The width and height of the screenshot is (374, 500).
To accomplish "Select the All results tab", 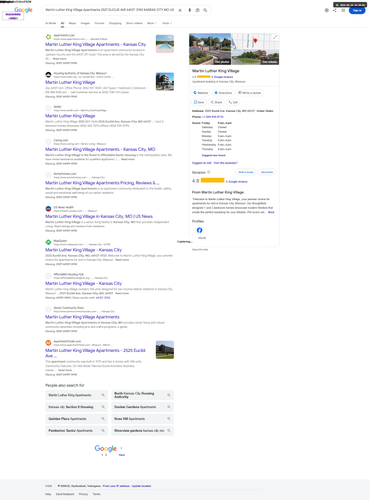I will click(x=62, y=23).
